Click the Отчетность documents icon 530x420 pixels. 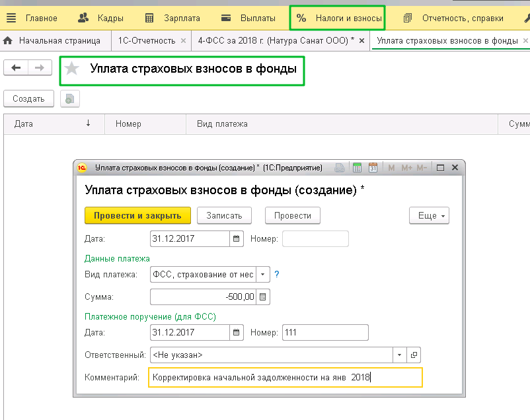tap(408, 18)
